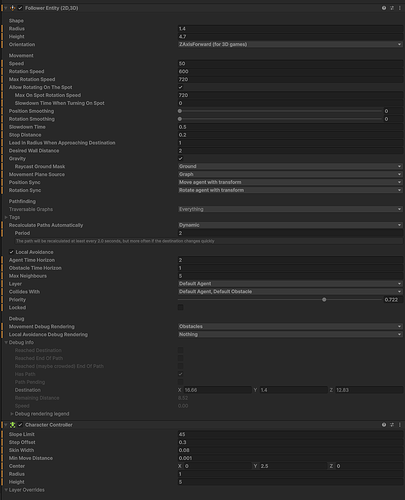
Task: Click the Follower Entity component icon
Action: coord(13,8)
